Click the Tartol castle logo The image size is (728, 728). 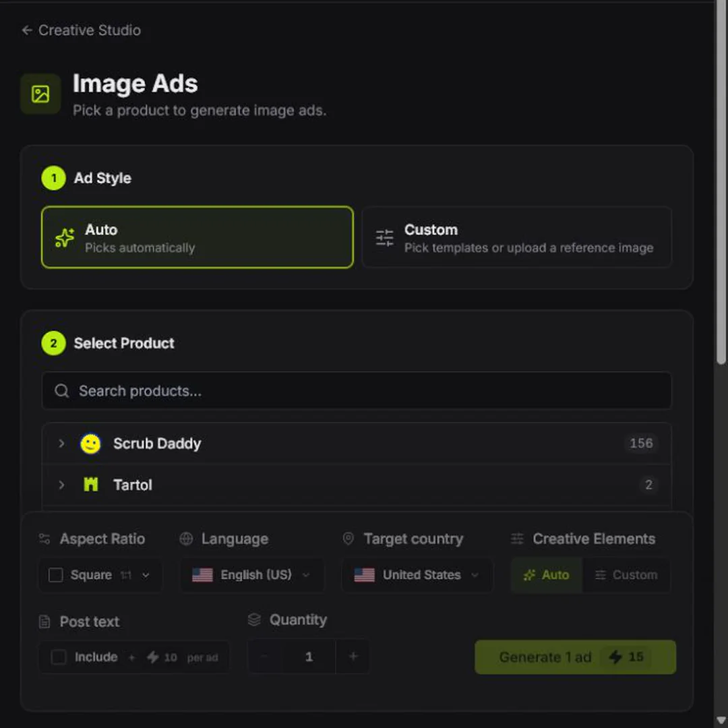click(90, 485)
